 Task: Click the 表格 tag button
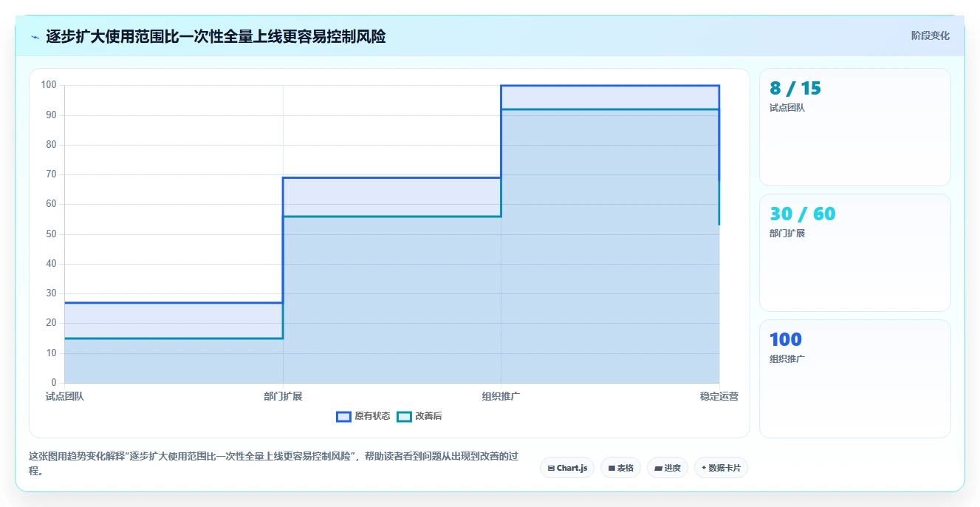tap(621, 468)
